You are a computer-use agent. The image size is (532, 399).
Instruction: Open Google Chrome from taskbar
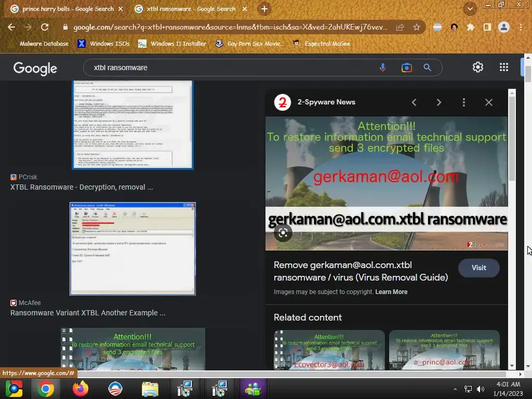tap(46, 389)
